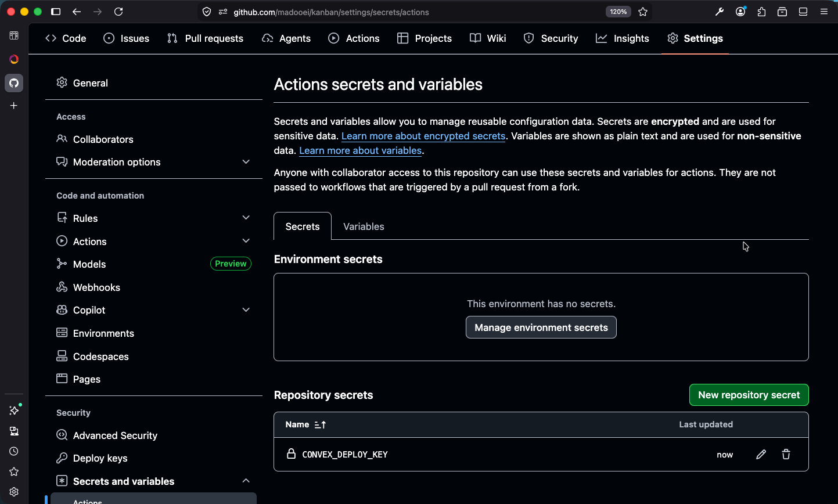
Task: Click Learn more about encrypted secrets link
Action: tap(423, 136)
